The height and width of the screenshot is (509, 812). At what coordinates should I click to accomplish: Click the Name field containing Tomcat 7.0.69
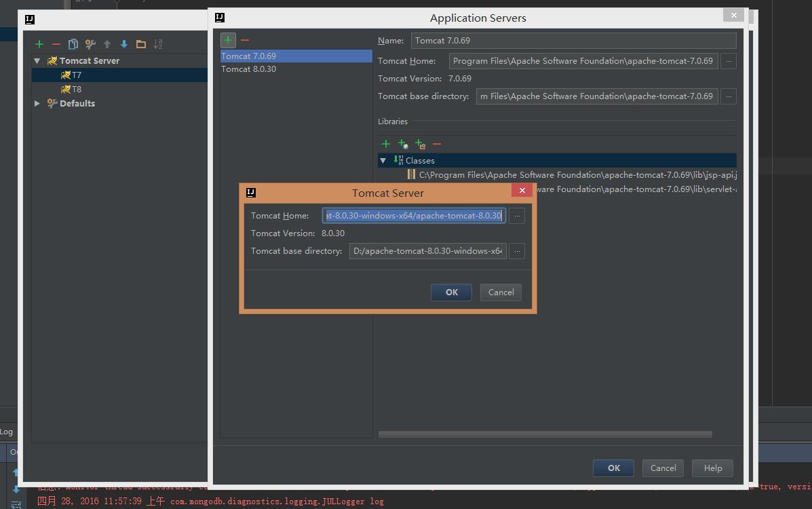tap(574, 41)
